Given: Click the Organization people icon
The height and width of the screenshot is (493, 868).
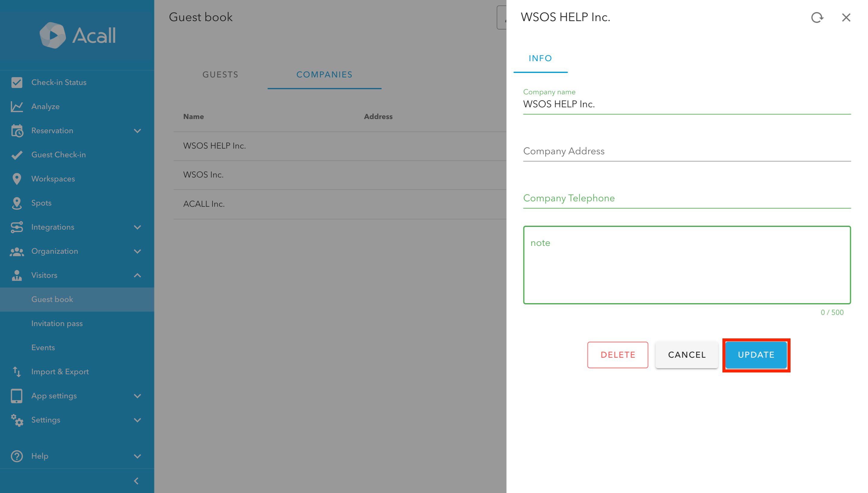Looking at the screenshot, I should [x=17, y=251].
